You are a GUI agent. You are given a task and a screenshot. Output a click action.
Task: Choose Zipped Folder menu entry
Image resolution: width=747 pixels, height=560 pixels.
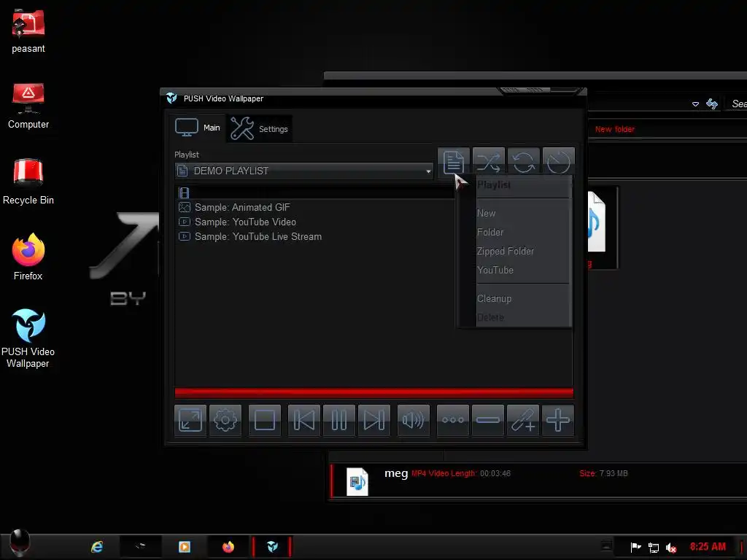pyautogui.click(x=505, y=252)
